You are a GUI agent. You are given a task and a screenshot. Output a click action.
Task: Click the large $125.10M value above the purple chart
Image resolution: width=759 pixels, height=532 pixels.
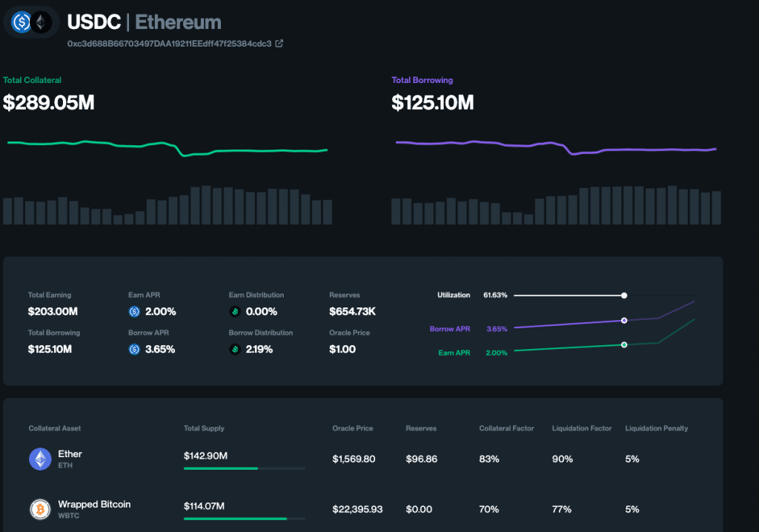[433, 103]
